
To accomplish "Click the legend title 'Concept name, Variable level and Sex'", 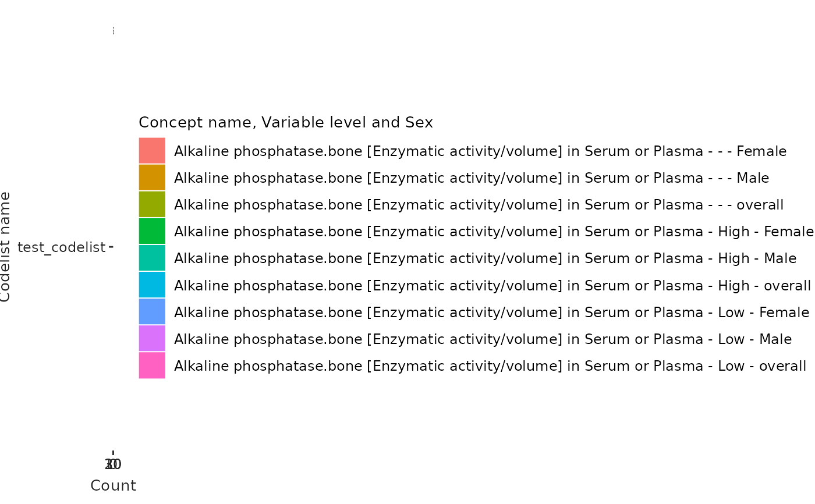I will pyautogui.click(x=286, y=123).
